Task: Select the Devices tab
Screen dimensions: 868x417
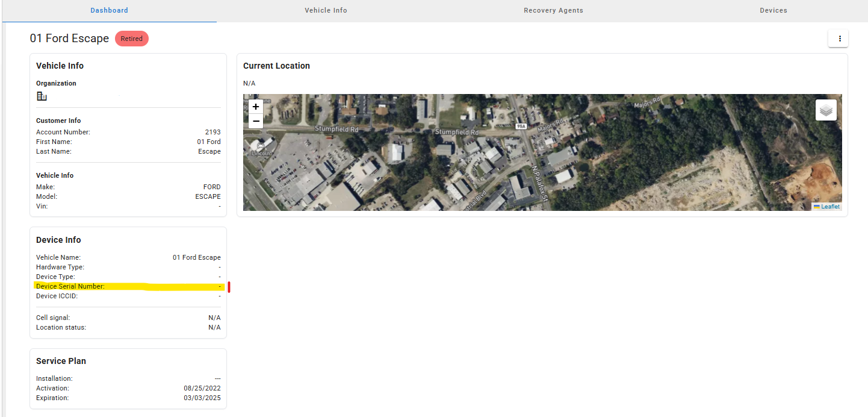Action: (773, 10)
